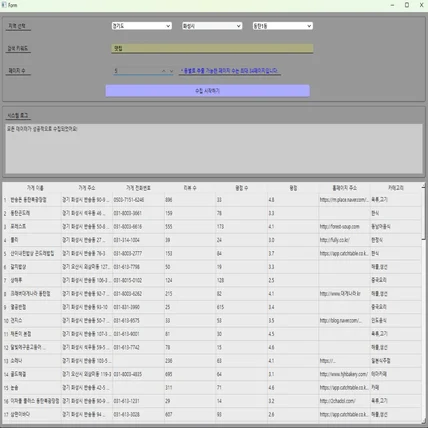
Task: Click the search keyword input field
Action: pos(212,48)
